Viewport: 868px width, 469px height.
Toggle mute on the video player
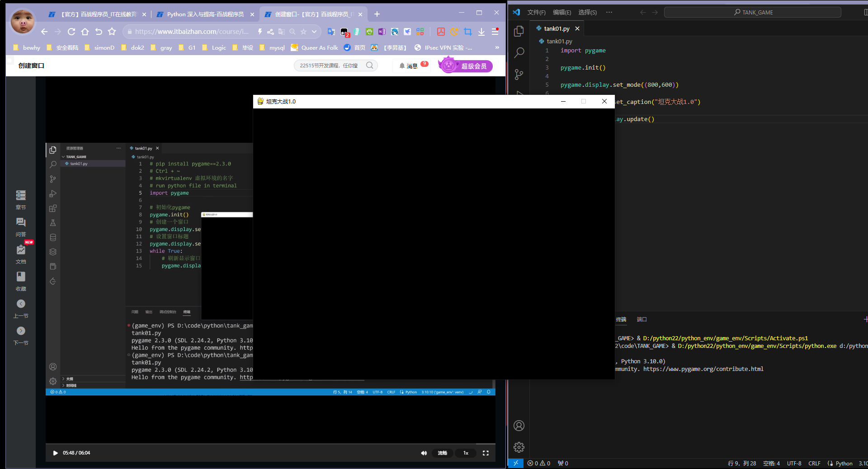coord(424,453)
